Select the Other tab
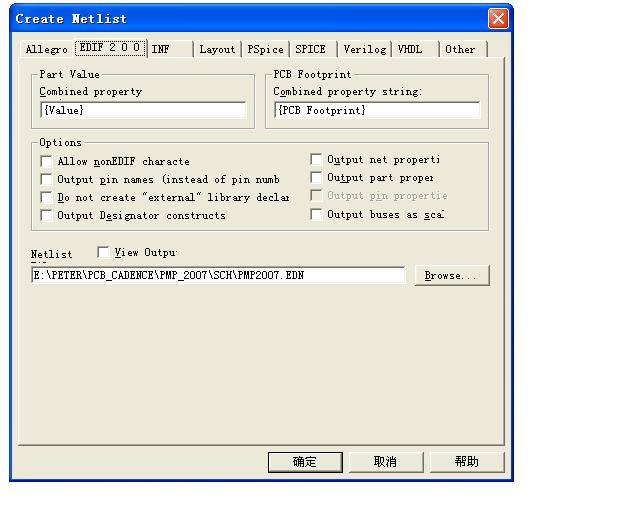The height and width of the screenshot is (512, 640). pyautogui.click(x=463, y=49)
